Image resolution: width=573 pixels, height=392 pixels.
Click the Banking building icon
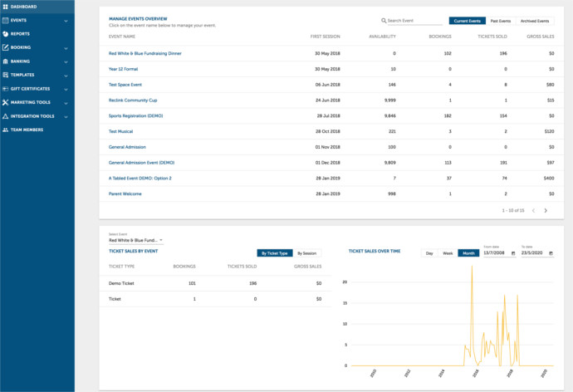5,61
